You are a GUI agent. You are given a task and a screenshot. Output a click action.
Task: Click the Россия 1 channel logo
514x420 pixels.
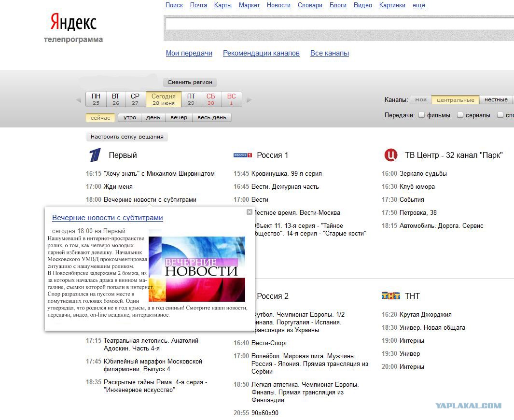click(x=243, y=155)
